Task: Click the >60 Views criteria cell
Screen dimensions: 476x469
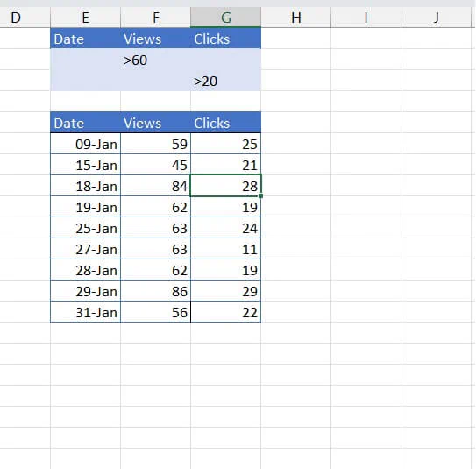Action: [x=155, y=60]
